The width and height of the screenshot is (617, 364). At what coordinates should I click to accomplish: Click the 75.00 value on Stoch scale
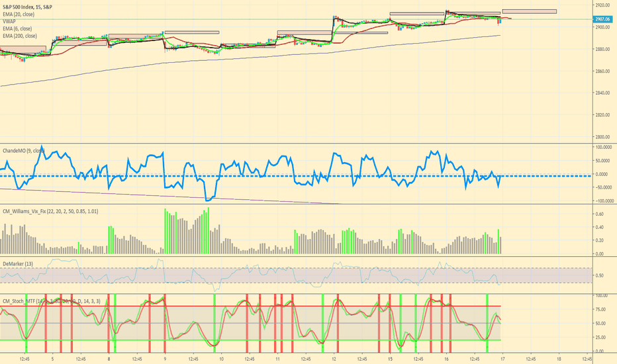pyautogui.click(x=600, y=310)
